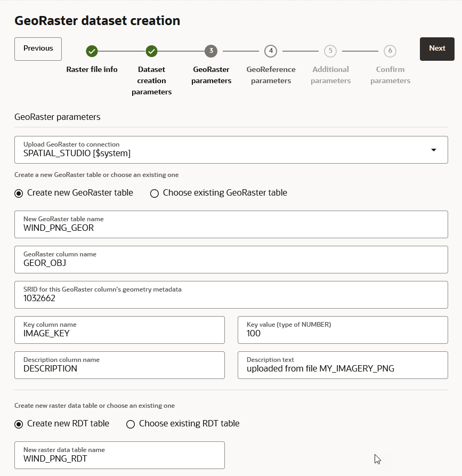Click step 6 Confirm parameters circle
This screenshot has height=476, width=462.
point(390,51)
